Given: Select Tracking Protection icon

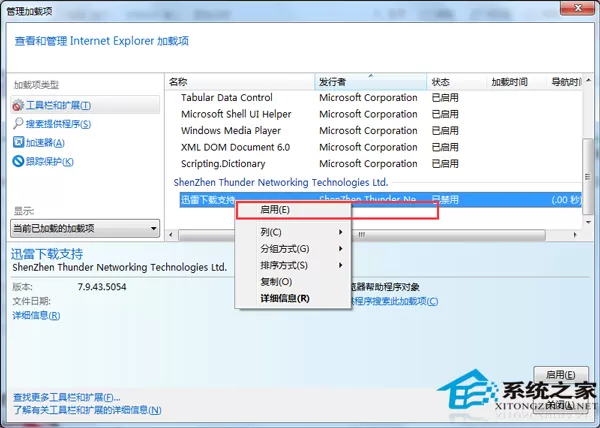Looking at the screenshot, I should 18,161.
